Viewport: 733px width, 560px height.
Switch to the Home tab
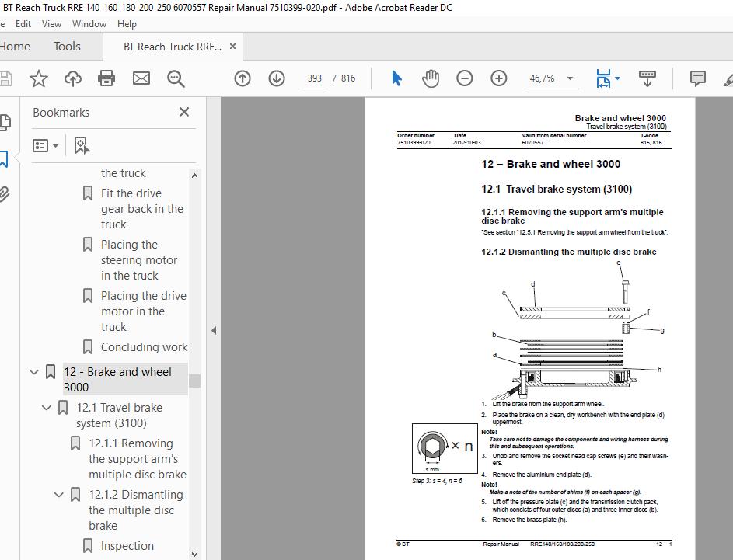pos(15,47)
